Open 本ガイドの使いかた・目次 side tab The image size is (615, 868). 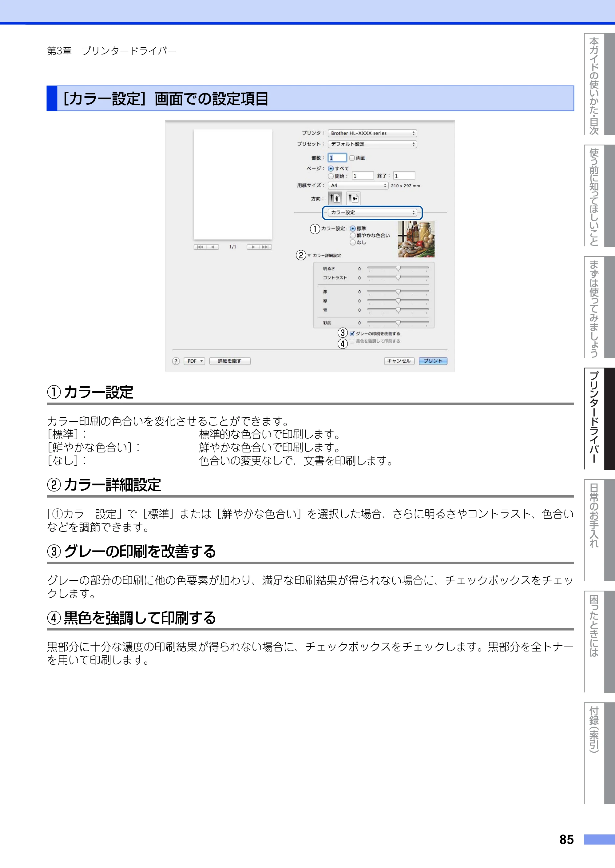tap(600, 84)
